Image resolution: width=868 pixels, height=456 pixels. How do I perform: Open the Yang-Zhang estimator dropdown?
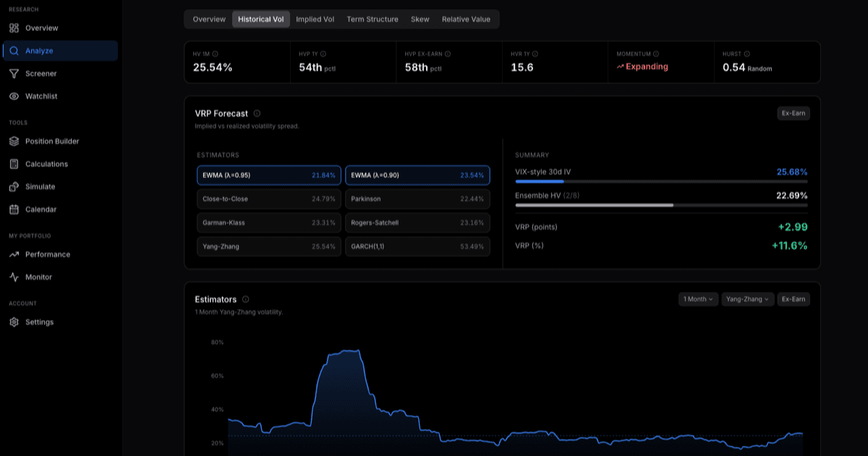click(x=746, y=299)
